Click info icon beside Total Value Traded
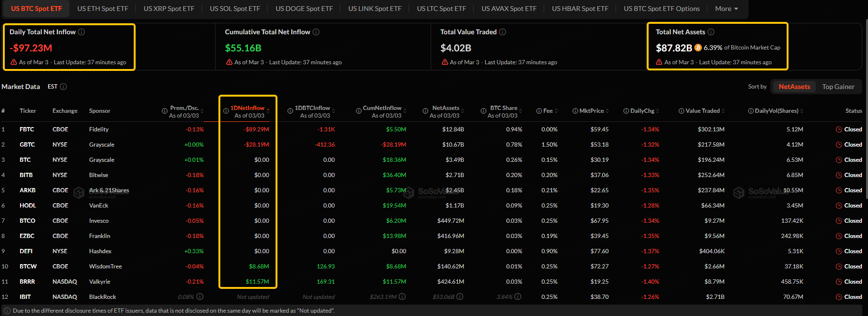The height and width of the screenshot is (316, 868). point(503,32)
